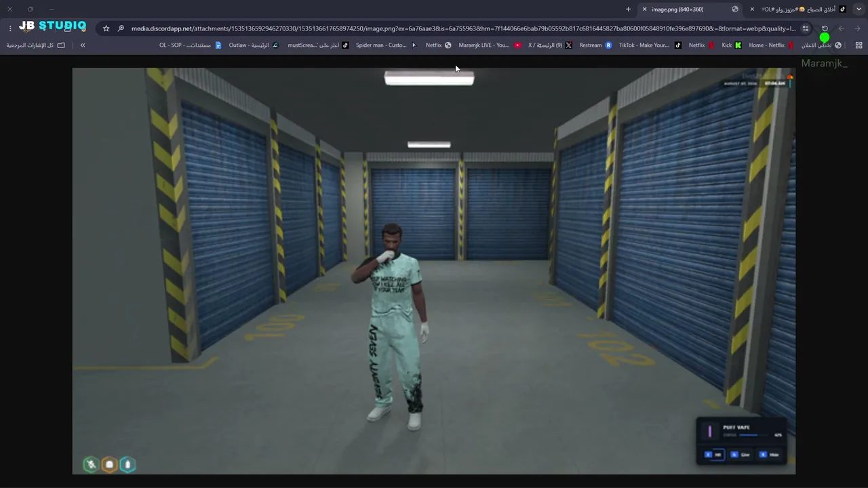Click the game screenshot image to zoom
The image size is (868, 488).
coord(434,271)
